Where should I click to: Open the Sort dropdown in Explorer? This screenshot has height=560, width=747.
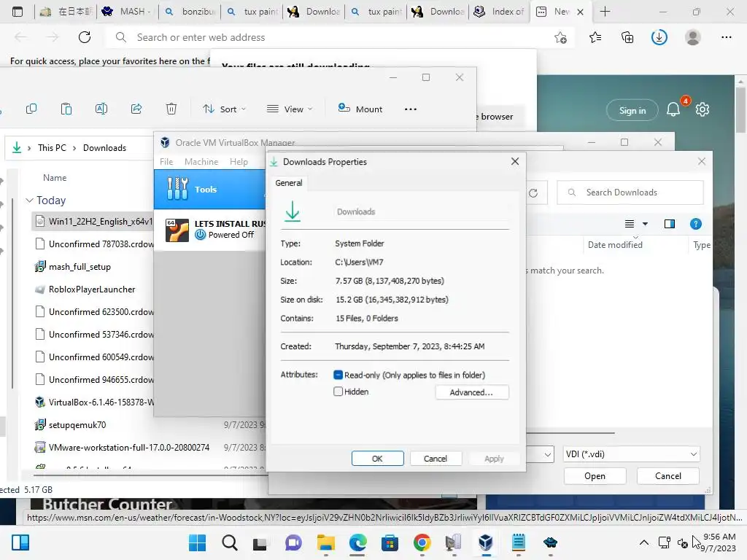[x=225, y=109]
